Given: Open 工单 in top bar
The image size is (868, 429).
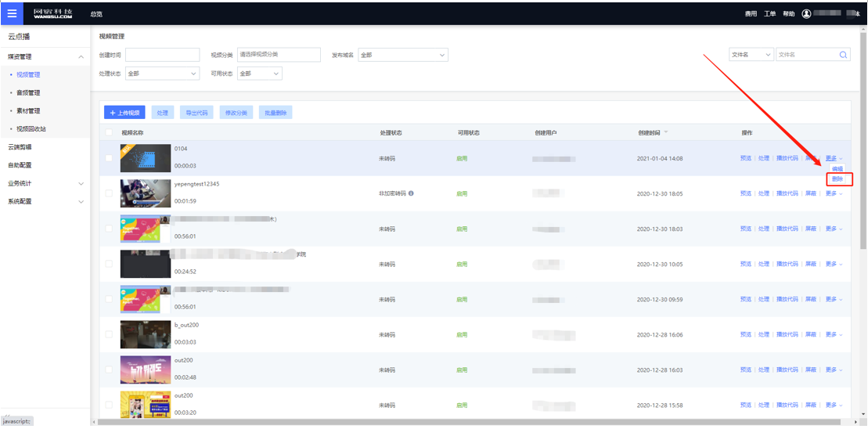Looking at the screenshot, I should pos(769,14).
